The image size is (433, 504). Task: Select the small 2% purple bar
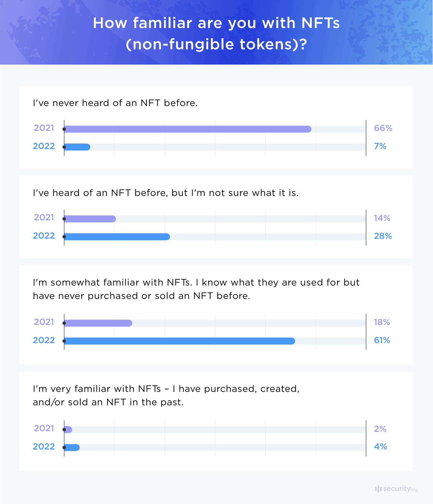[68, 430]
